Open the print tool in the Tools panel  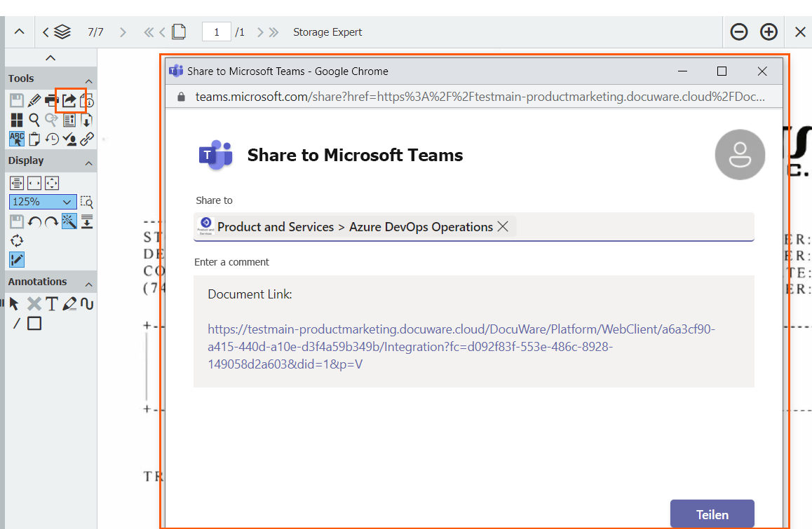51,100
